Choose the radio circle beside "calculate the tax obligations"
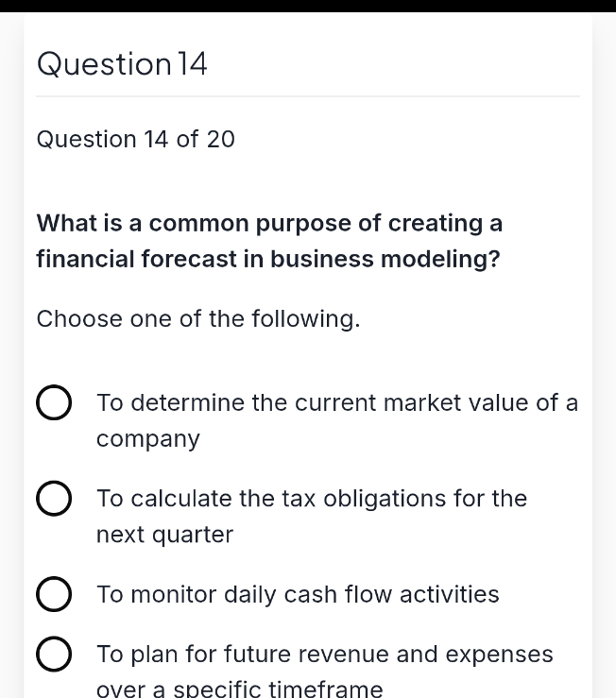Image resolution: width=616 pixels, height=698 pixels. tap(54, 499)
